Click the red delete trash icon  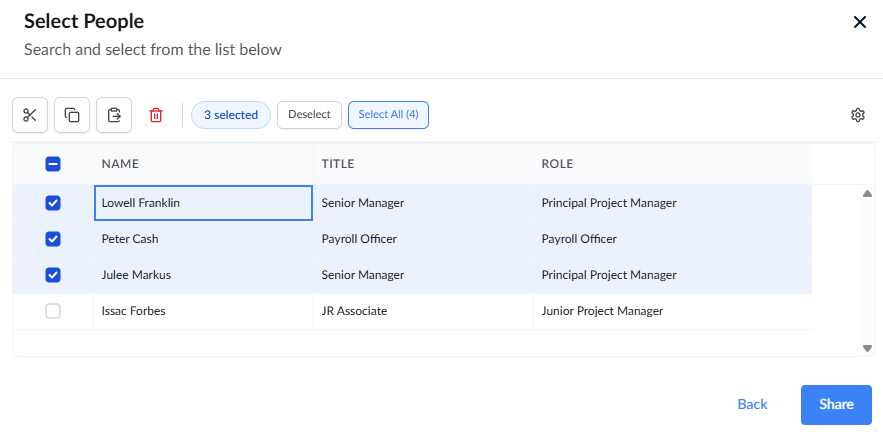click(156, 115)
